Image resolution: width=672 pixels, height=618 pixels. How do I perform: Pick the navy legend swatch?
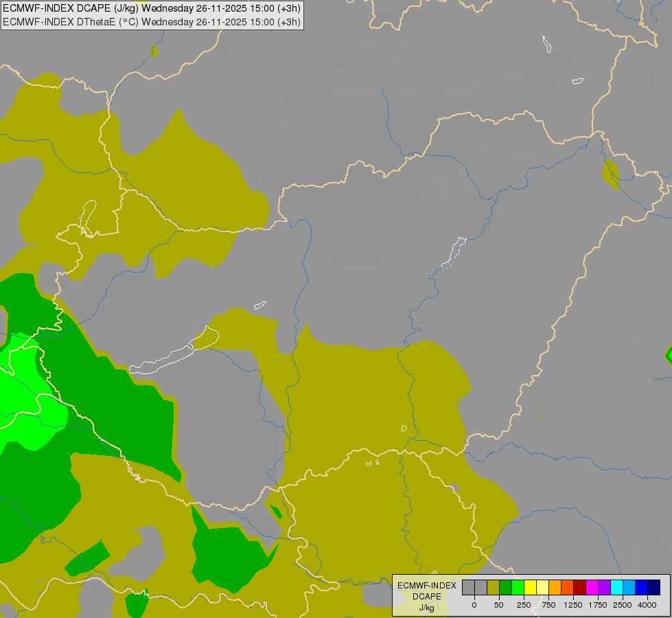654,588
